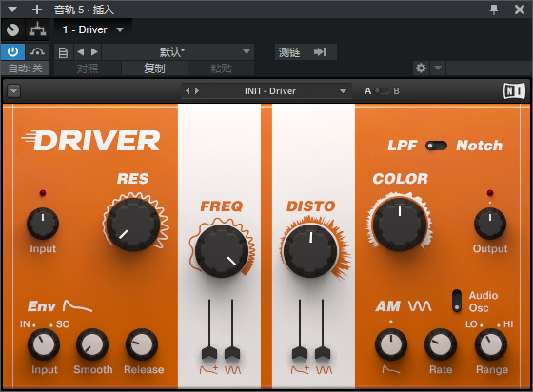Screen dimensions: 533x392
Task: Click the DISTO AM modulation fader
Action: 323,353
